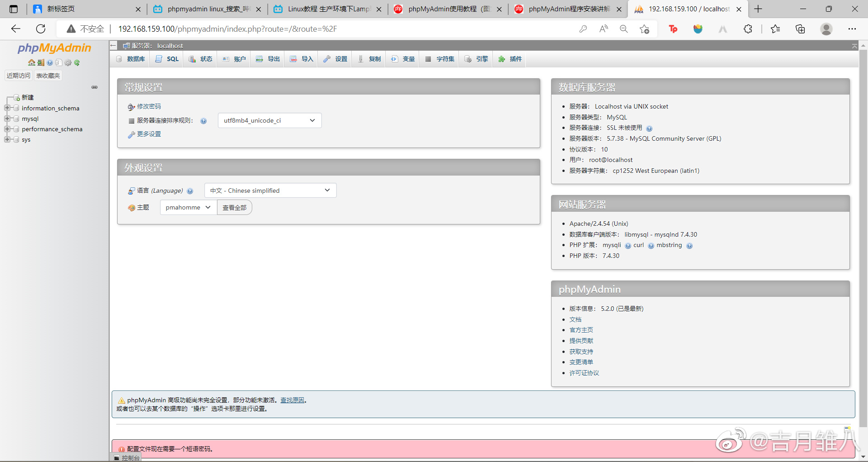This screenshot has height=462, width=868.
Task: Open browser collections icon
Action: (800, 29)
